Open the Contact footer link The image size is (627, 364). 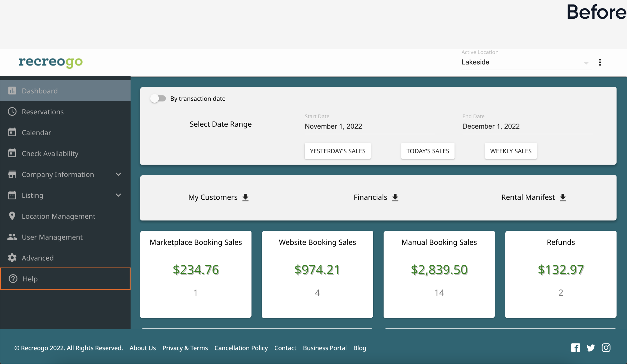pyautogui.click(x=285, y=348)
